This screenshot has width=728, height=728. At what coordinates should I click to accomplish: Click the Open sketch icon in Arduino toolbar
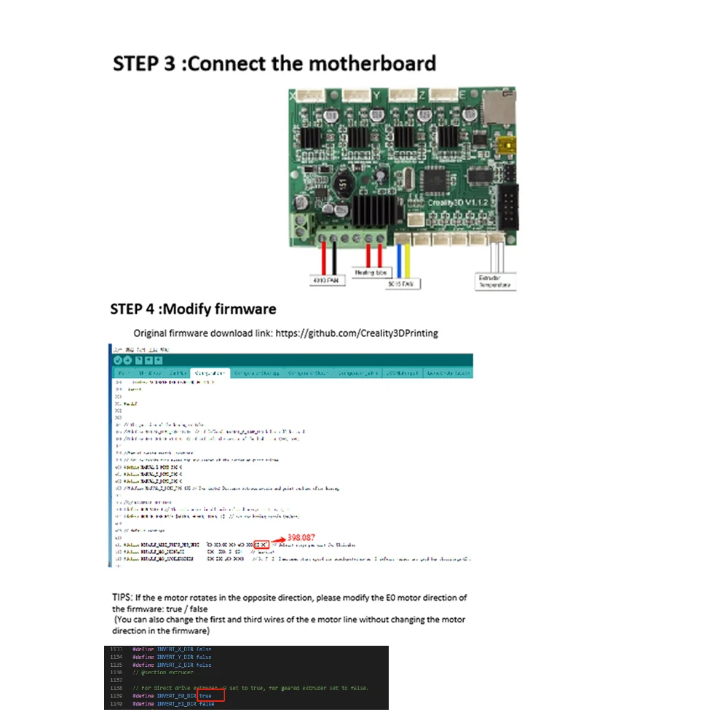pyautogui.click(x=149, y=360)
